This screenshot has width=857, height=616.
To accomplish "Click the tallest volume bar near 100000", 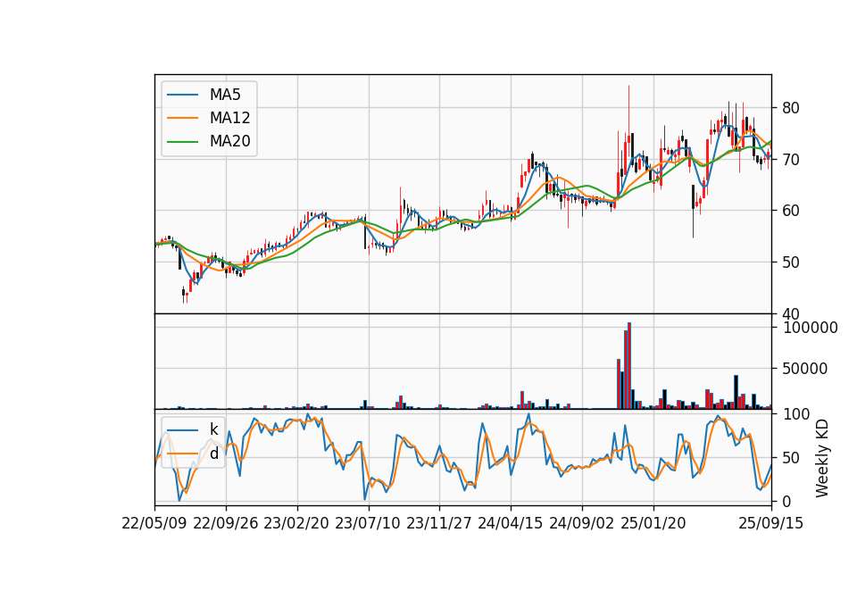I will tap(629, 366).
